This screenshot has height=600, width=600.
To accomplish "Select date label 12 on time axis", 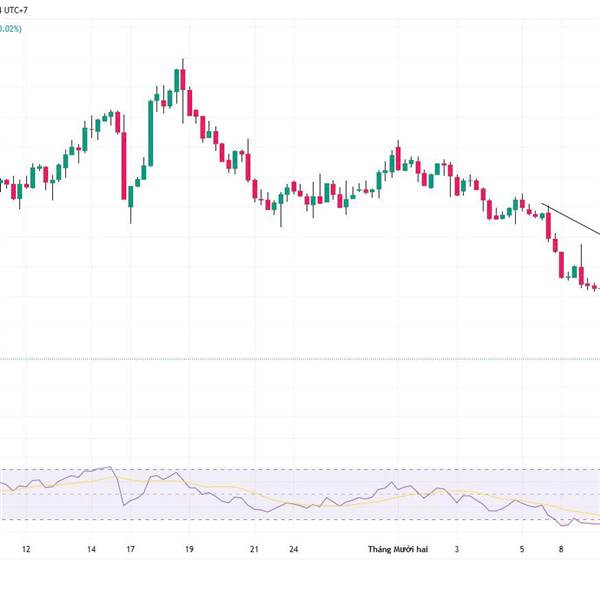I will coord(26,549).
